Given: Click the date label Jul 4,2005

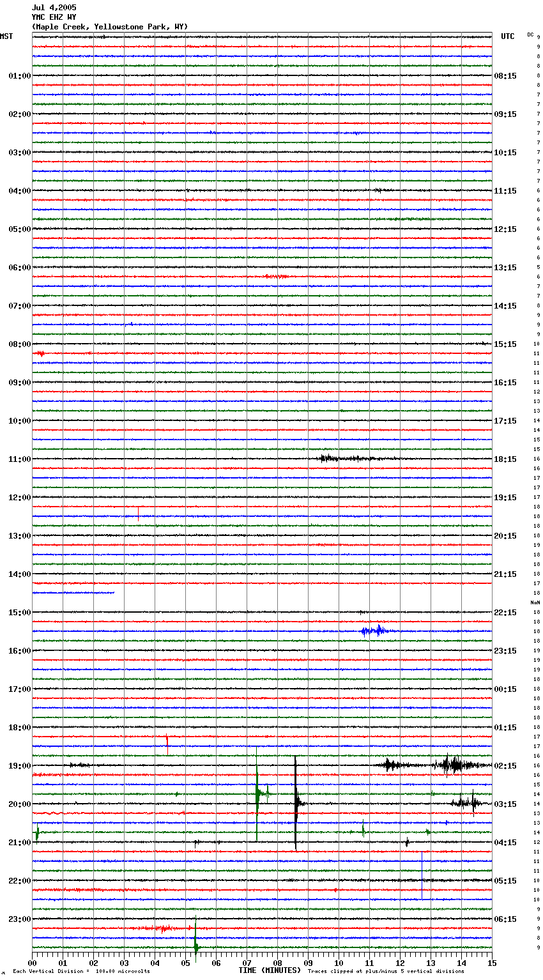Looking at the screenshot, I should pos(54,8).
